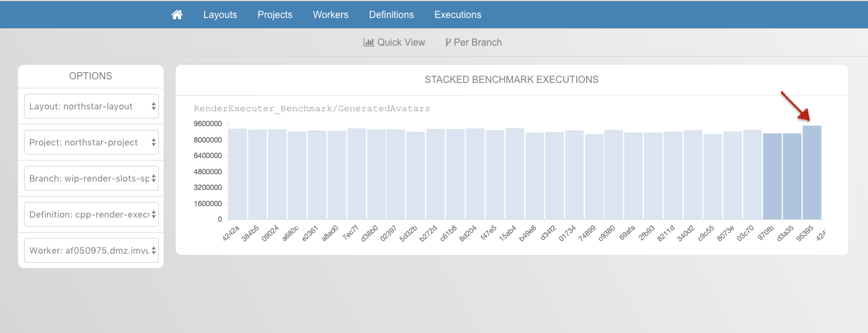Go to the Projects page

coord(275,14)
